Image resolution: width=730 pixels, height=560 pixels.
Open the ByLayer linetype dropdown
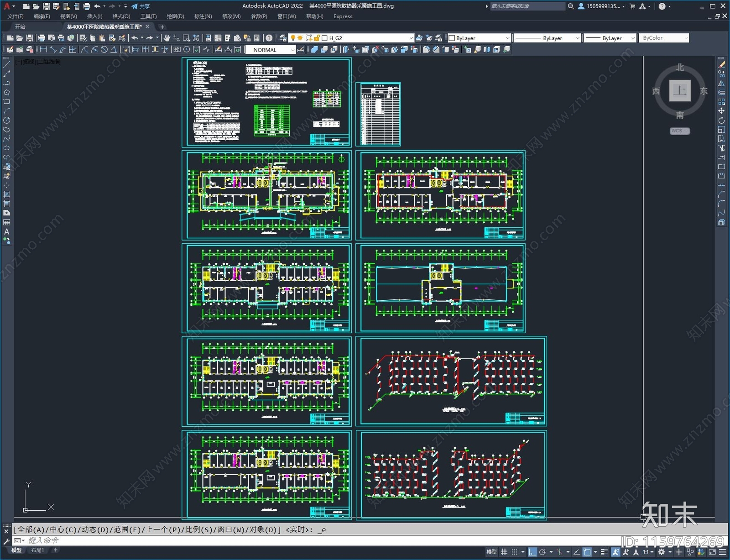pyautogui.click(x=577, y=38)
